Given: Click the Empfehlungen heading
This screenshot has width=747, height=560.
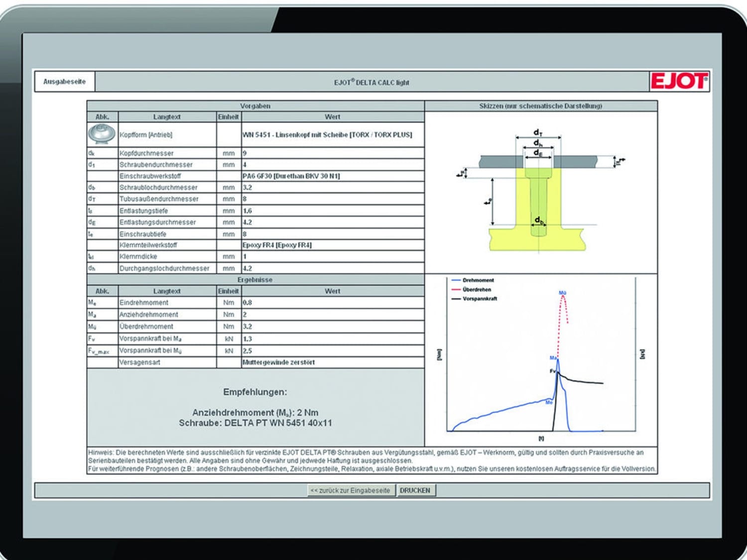Looking at the screenshot, I should pos(255,392).
